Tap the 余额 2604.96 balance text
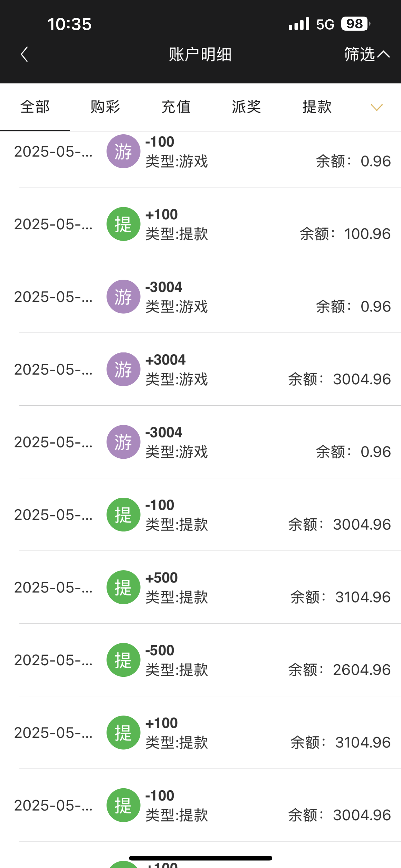Image resolution: width=401 pixels, height=868 pixels. pyautogui.click(x=339, y=670)
